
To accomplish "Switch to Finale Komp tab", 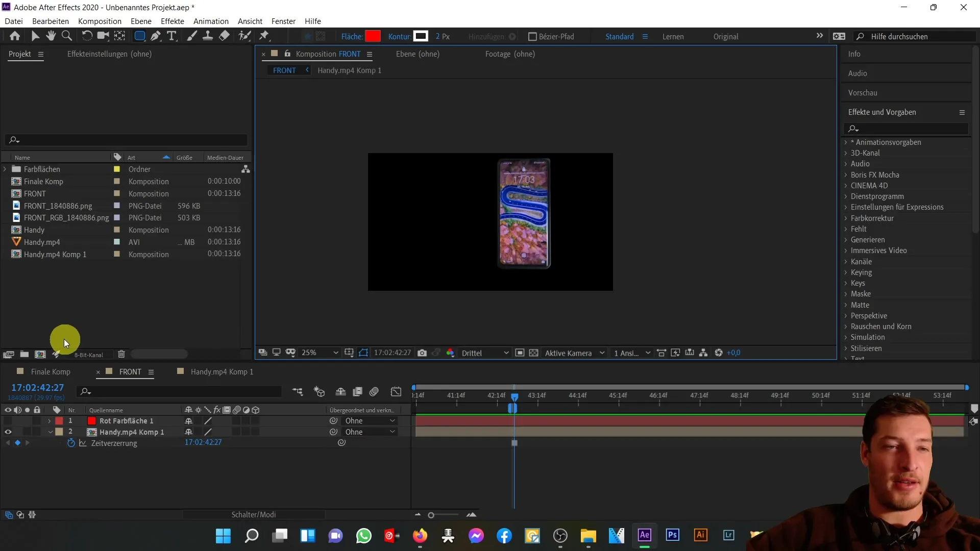I will 51,371.
